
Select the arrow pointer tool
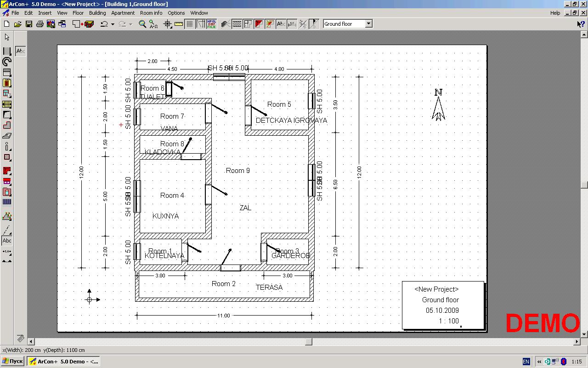[x=7, y=37]
